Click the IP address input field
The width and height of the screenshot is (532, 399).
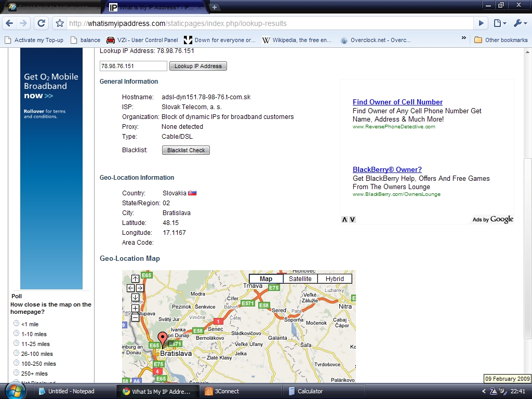[x=134, y=66]
